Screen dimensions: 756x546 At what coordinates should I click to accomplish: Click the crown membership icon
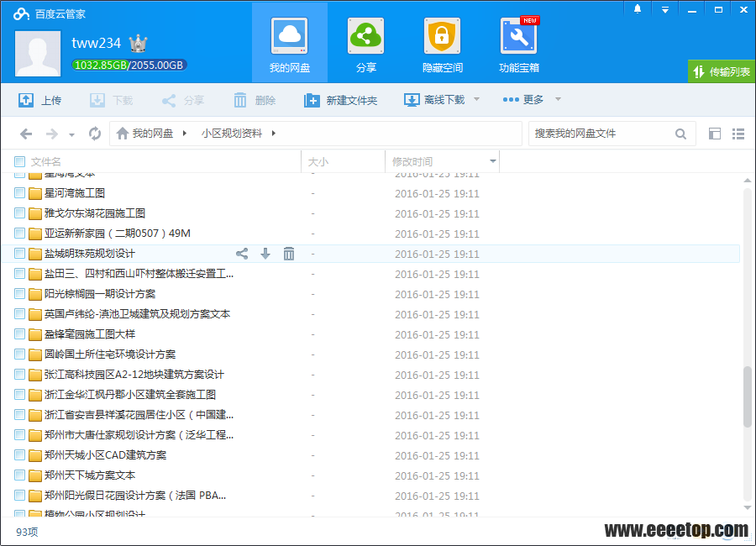tap(139, 44)
